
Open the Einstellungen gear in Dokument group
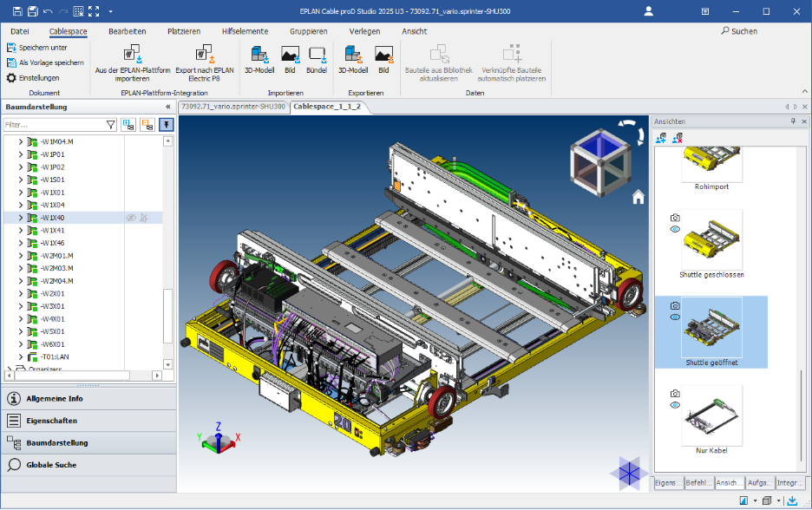tap(11, 77)
